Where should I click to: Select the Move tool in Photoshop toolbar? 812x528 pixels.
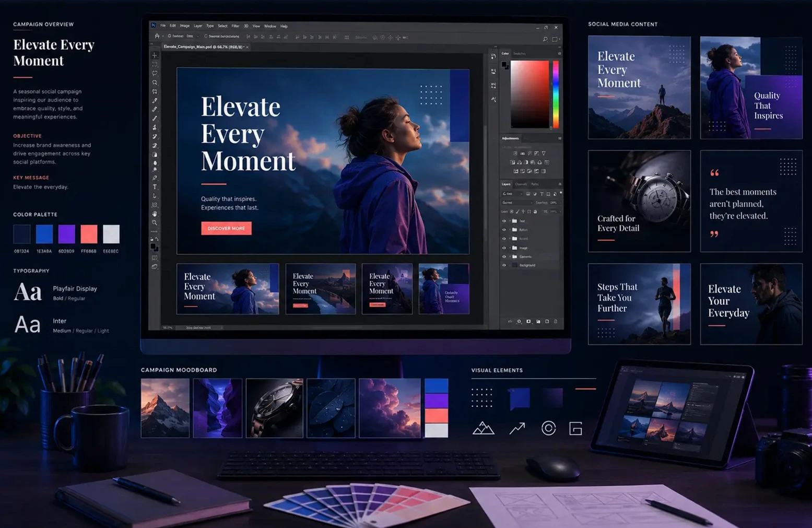(155, 55)
